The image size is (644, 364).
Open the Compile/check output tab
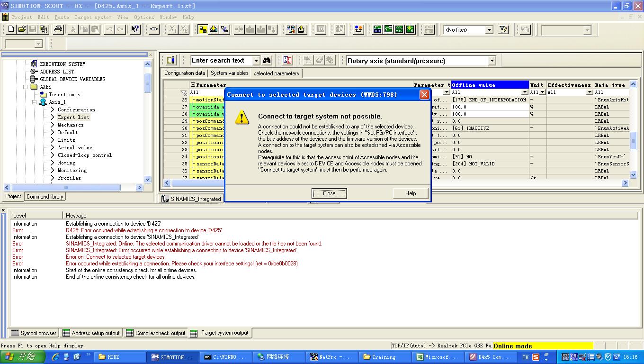click(155, 333)
